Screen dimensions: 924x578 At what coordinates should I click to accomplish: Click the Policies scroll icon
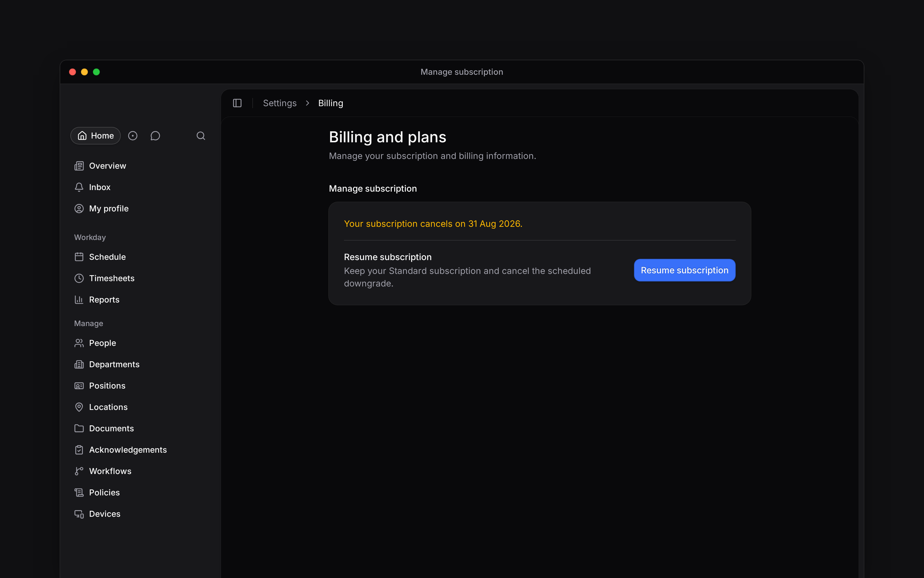[x=79, y=493]
